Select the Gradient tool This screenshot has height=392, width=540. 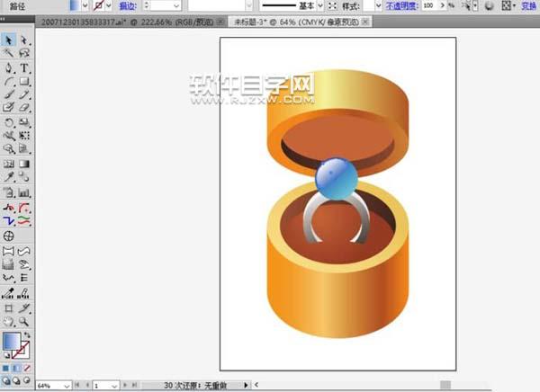pyautogui.click(x=24, y=164)
